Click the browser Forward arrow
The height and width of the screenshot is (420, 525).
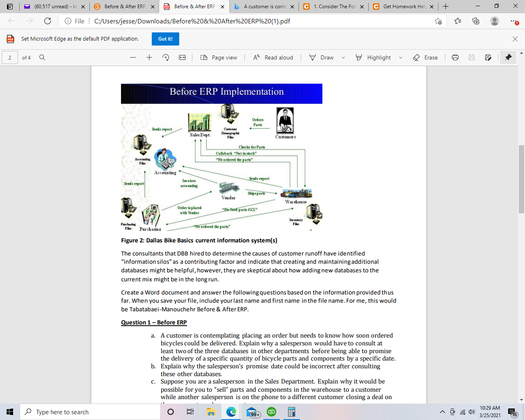30,21
